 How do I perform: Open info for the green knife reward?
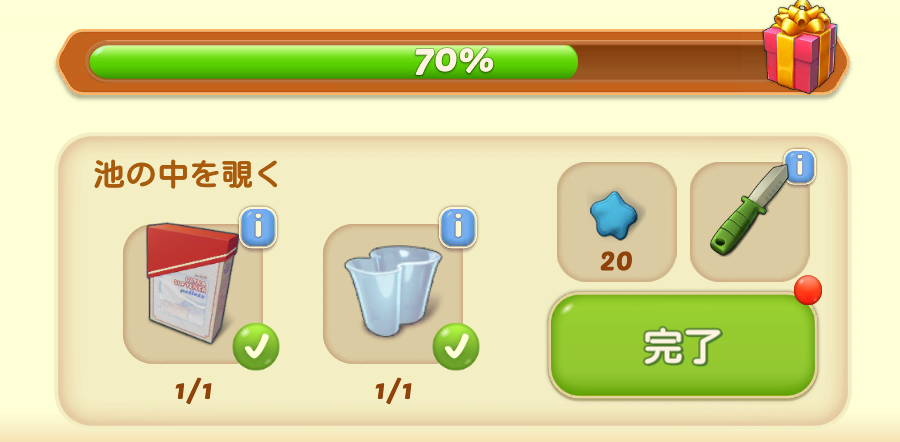click(x=800, y=167)
